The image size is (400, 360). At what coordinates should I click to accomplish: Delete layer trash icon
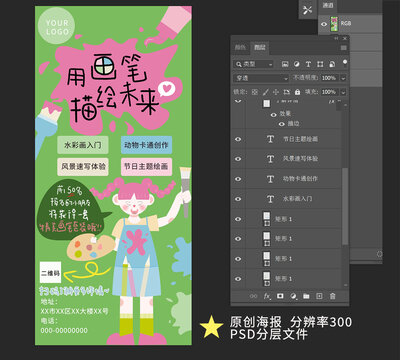[332, 296]
